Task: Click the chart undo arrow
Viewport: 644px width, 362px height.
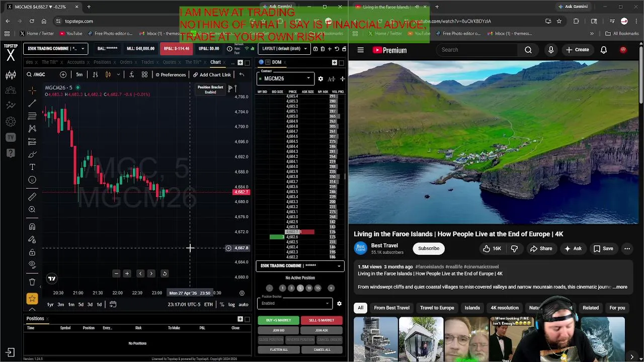Action: point(242,74)
